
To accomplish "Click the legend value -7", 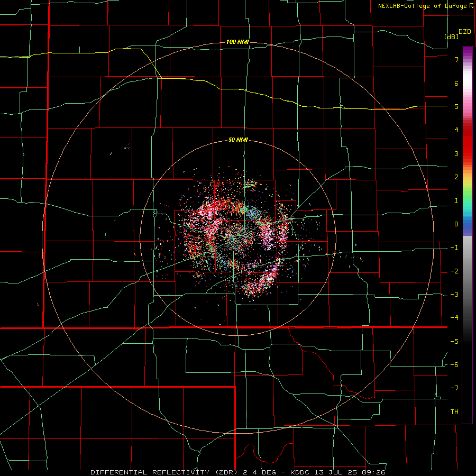I will [454, 388].
